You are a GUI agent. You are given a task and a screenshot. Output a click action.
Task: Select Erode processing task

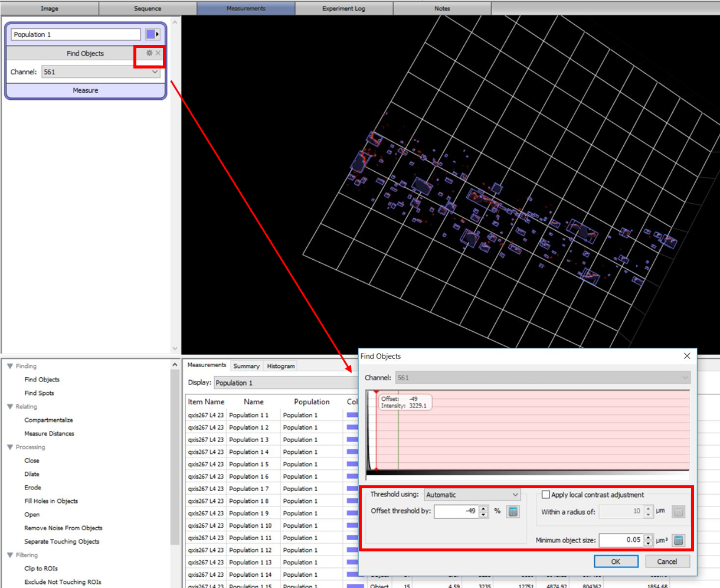pos(32,488)
